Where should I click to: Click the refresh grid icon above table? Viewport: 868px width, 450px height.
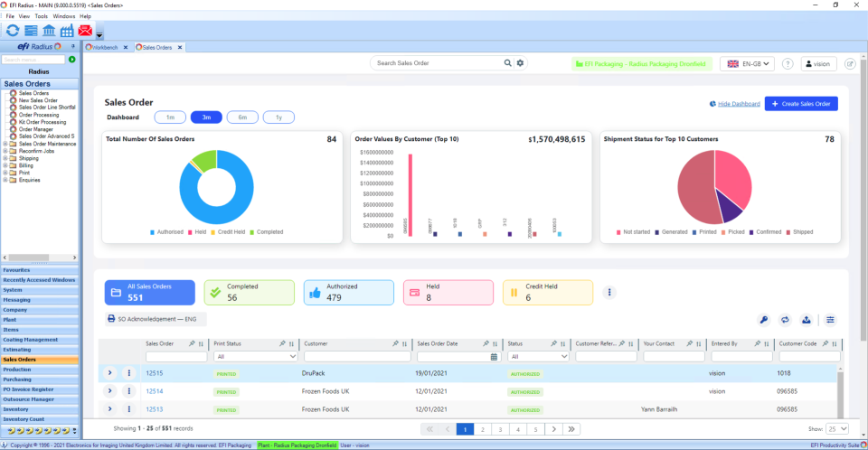pyautogui.click(x=785, y=320)
